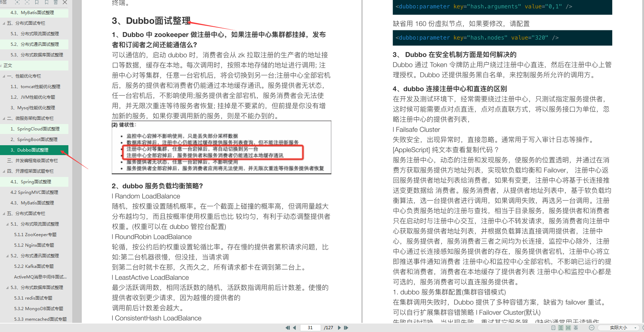Click the hash.nodes code block
This screenshot has width=644, height=332.
tap(502, 38)
